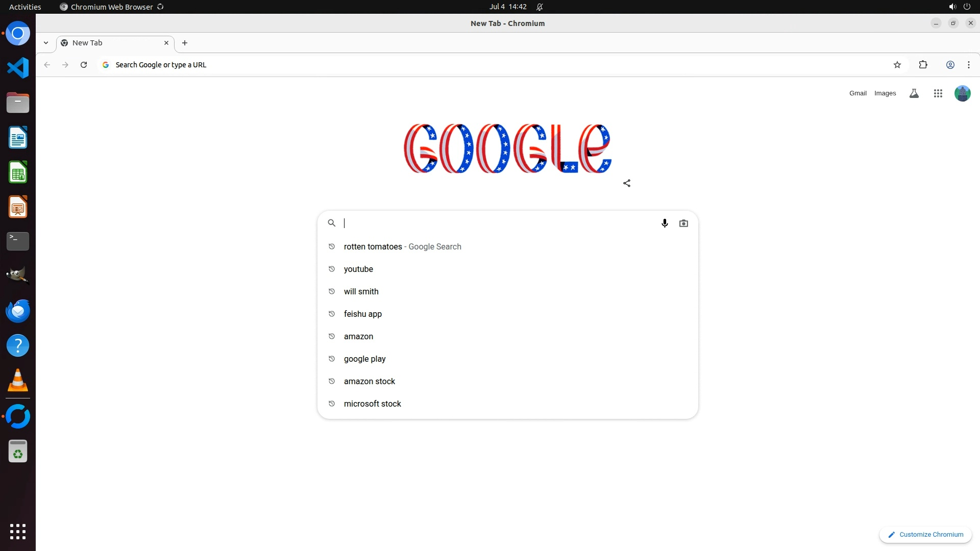Open the Chromium profile icon in the toolbar
Viewport: 980px width, 551px height.
950,65
